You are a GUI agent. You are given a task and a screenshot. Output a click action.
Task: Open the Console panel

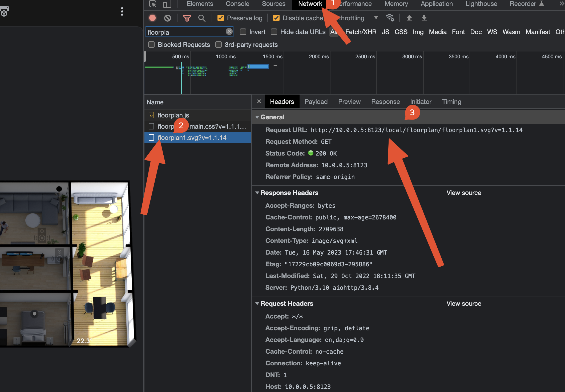[x=237, y=4]
